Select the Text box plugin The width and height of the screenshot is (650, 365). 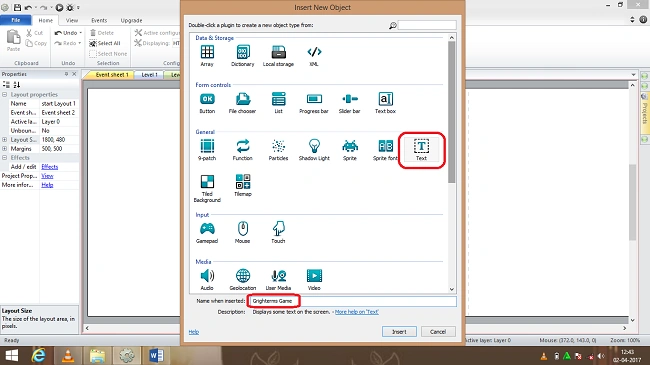click(385, 103)
